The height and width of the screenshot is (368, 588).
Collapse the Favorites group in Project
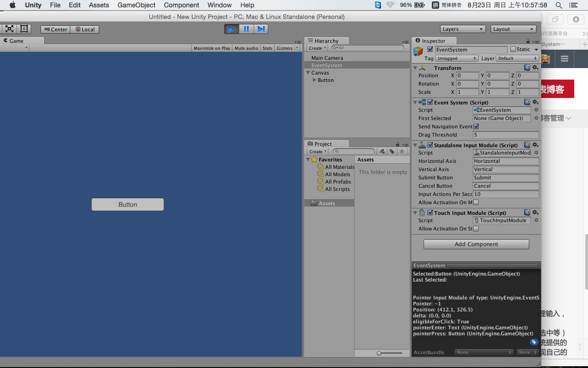pos(308,160)
